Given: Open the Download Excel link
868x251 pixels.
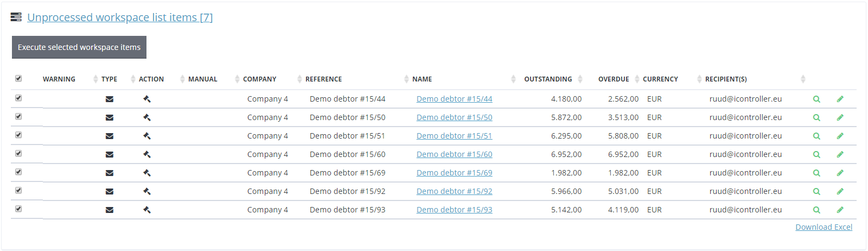Looking at the screenshot, I should click(824, 227).
